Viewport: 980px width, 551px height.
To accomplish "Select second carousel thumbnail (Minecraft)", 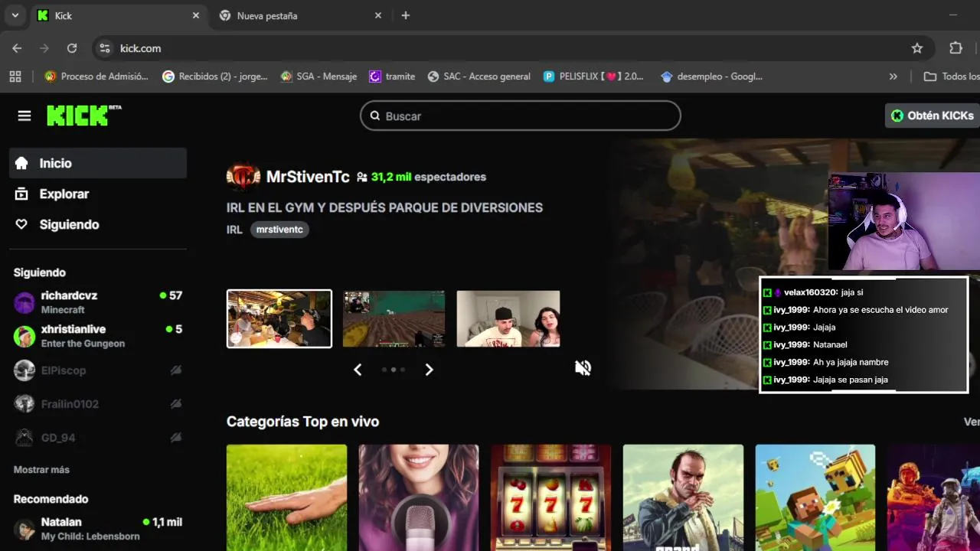I will [x=394, y=318].
